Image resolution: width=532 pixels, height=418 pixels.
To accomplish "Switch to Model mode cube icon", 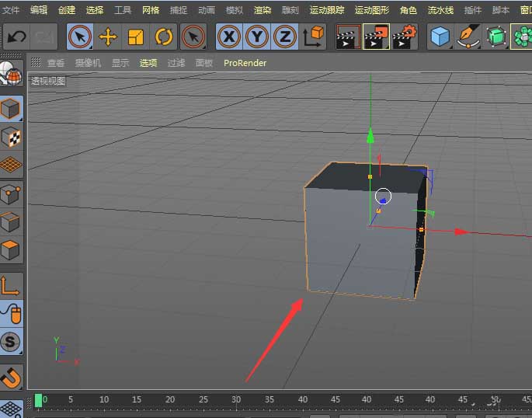I will tap(11, 109).
